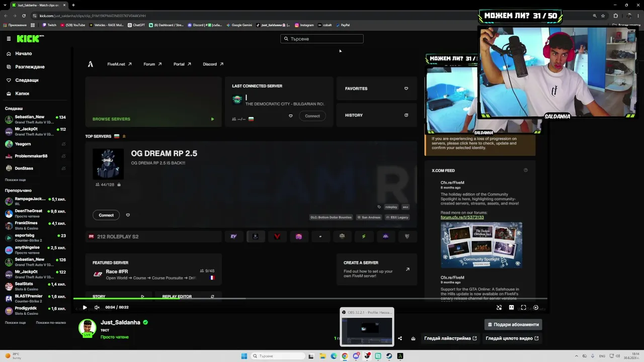Open the Instagram bookmark
644x362 pixels.
(304, 25)
